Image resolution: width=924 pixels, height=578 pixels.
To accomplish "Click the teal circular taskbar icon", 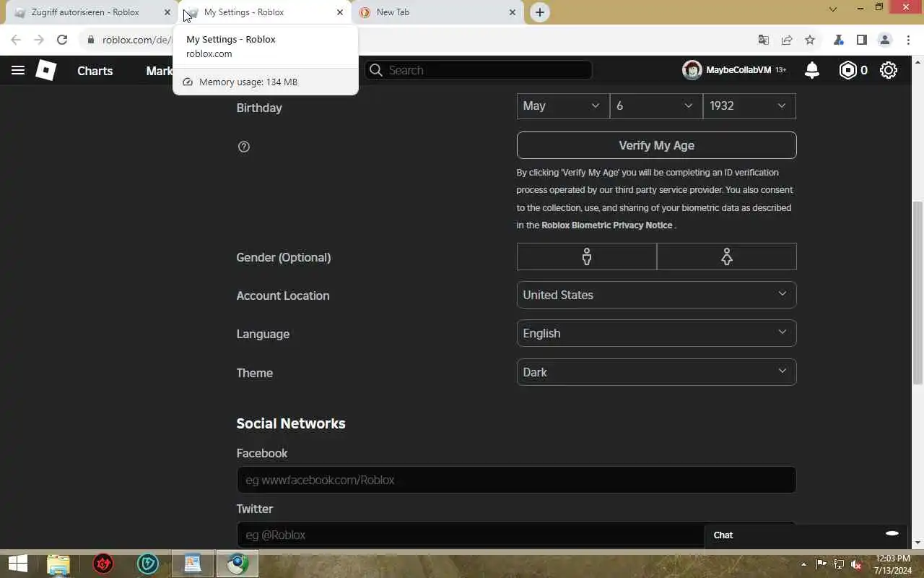I will click(148, 564).
